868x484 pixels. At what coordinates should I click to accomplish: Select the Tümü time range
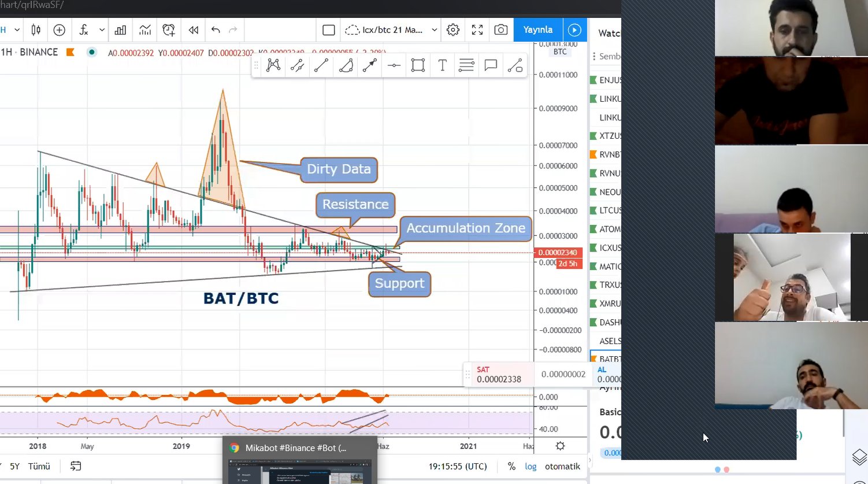click(x=39, y=466)
